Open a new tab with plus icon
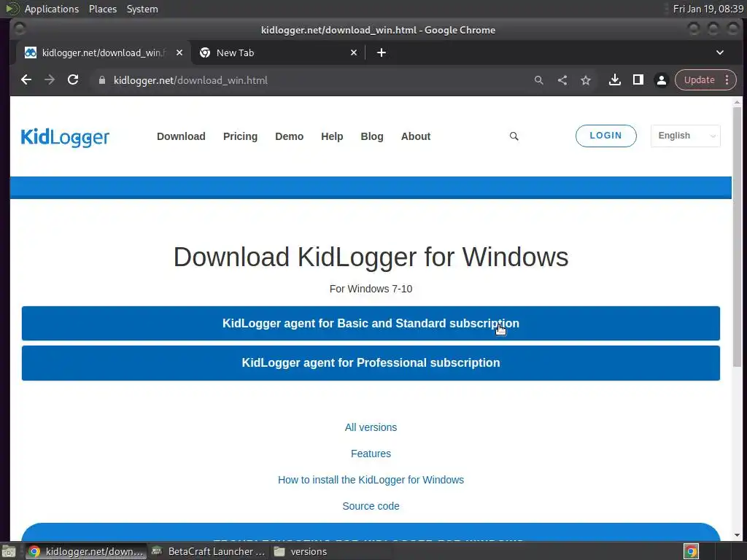The width and height of the screenshot is (747, 560). pos(381,52)
